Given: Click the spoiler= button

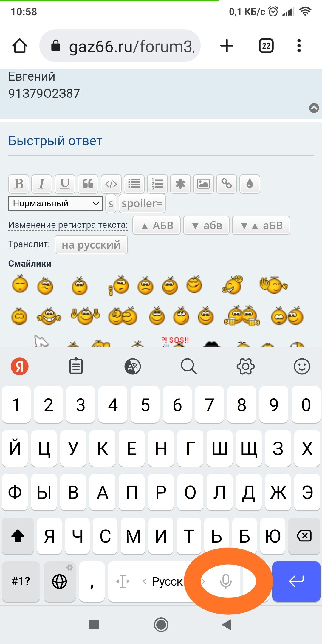Looking at the screenshot, I should click(142, 204).
